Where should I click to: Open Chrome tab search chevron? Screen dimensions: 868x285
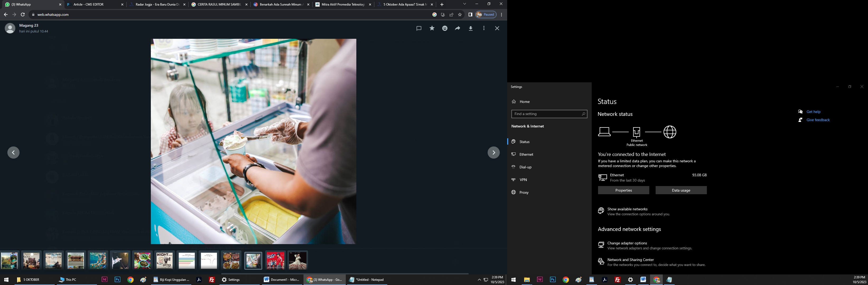(x=464, y=4)
